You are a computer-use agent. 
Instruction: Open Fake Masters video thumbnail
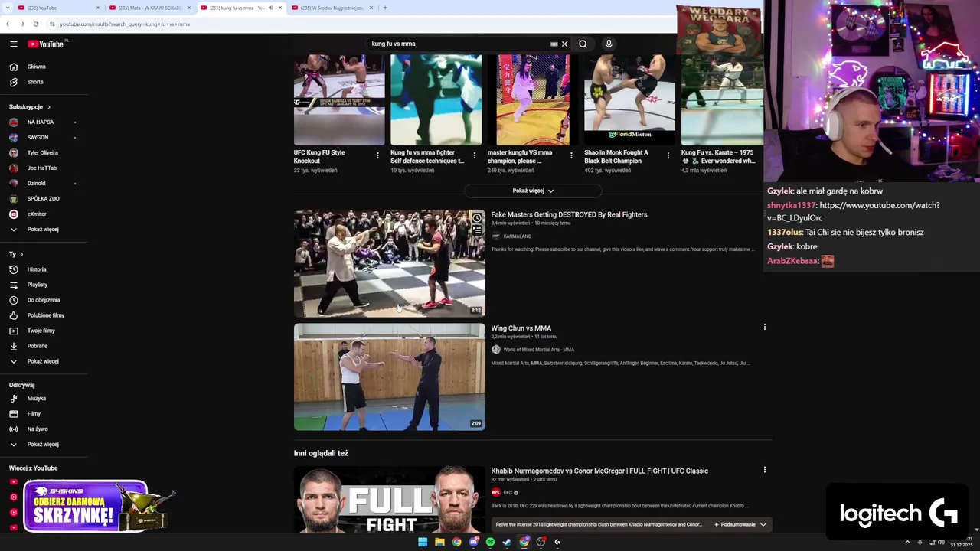(389, 263)
